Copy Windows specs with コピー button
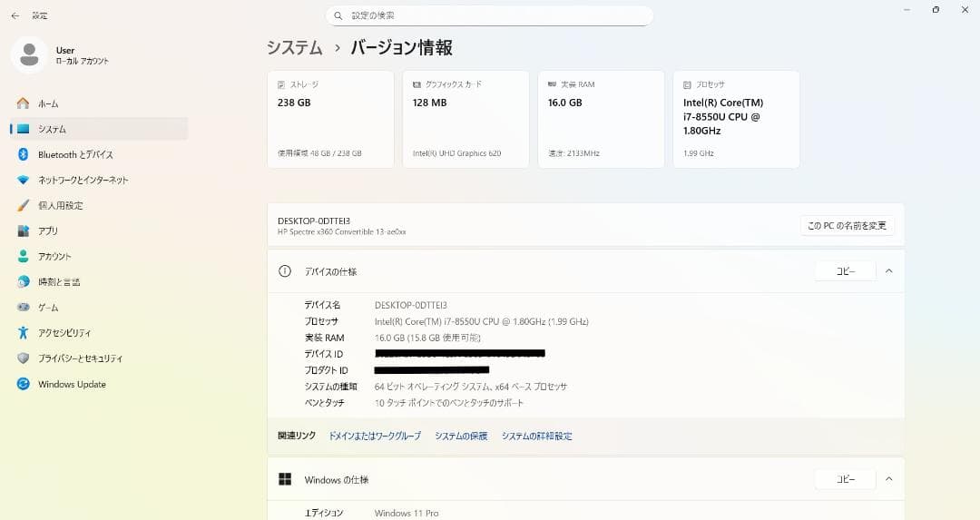 845,479
